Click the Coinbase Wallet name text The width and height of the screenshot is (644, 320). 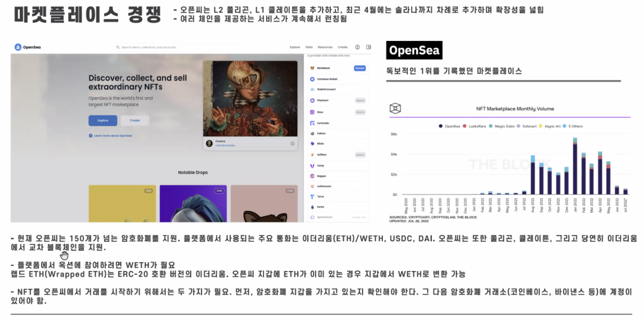click(327, 79)
